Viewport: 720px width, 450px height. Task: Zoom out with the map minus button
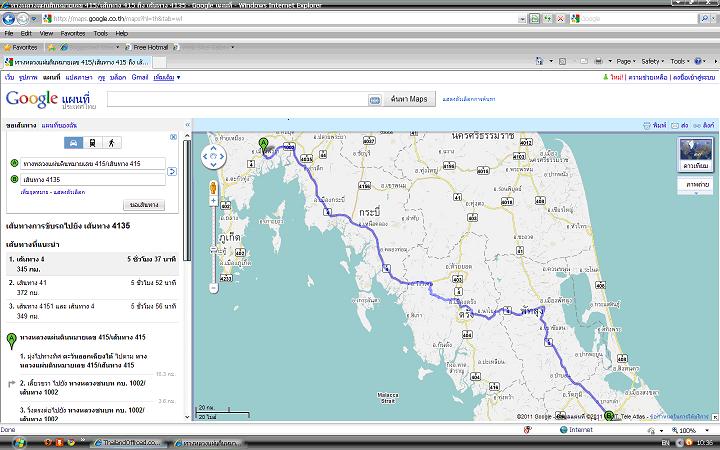click(x=213, y=288)
